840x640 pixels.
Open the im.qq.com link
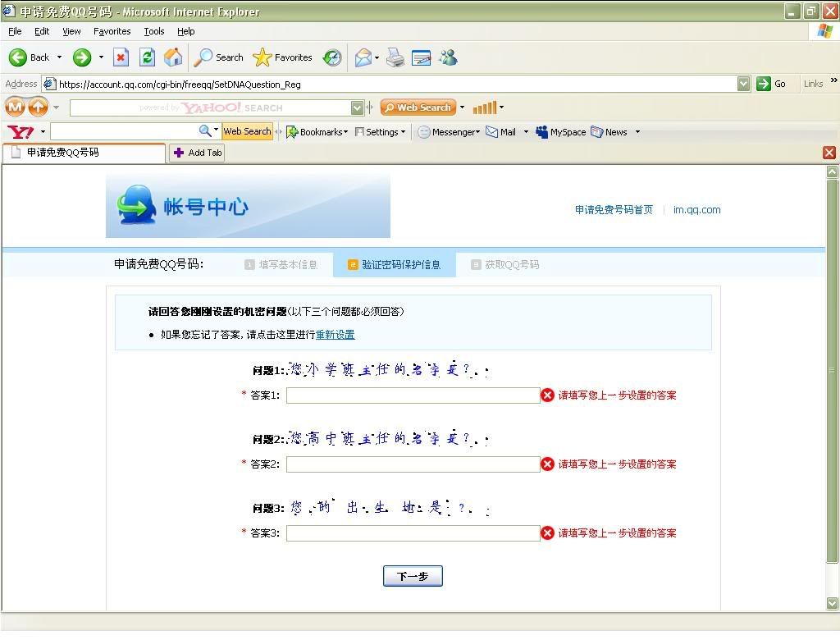click(696, 210)
